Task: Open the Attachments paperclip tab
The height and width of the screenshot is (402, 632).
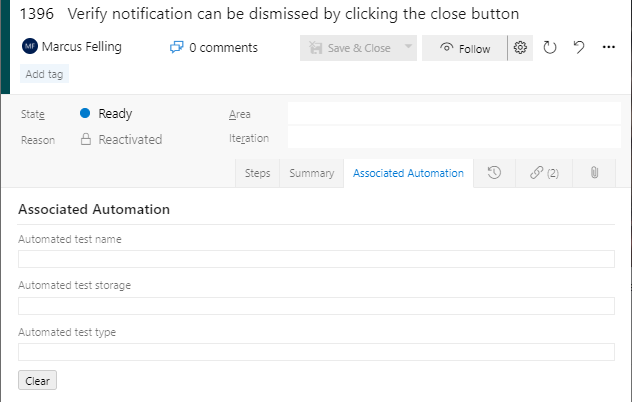Action: coord(594,173)
